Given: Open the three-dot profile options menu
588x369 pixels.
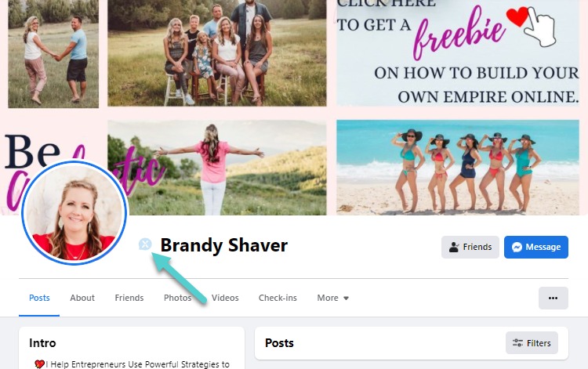Looking at the screenshot, I should 554,298.
